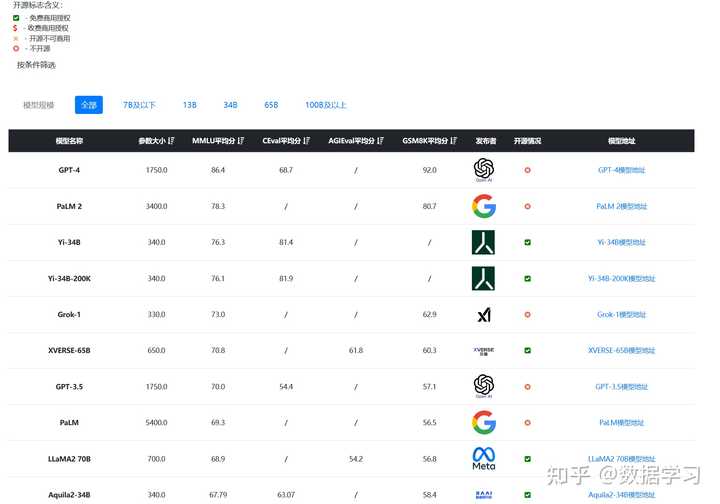
Task: Open the Grok-1模型地址 link
Action: pyautogui.click(x=622, y=315)
